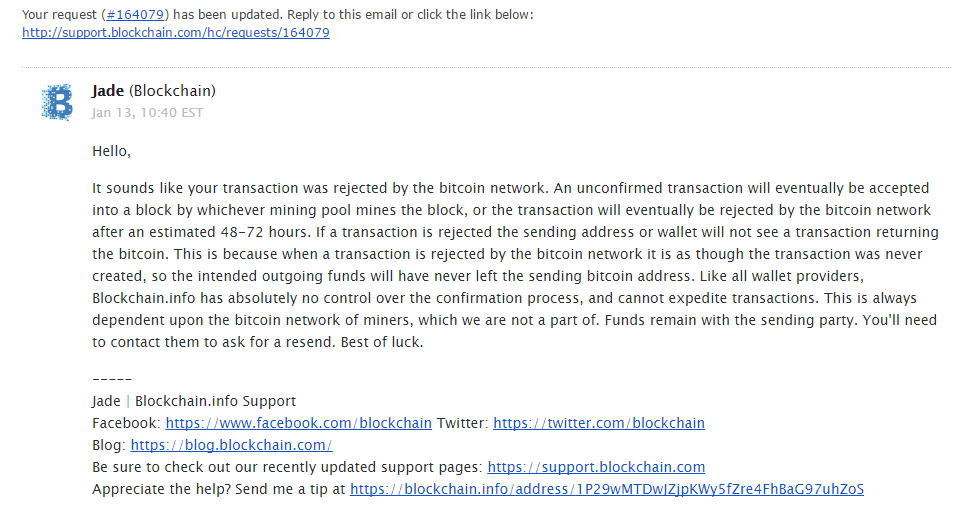The width and height of the screenshot is (959, 507).
Task: Open the https://support.blockchain.com support pages link
Action: [596, 467]
